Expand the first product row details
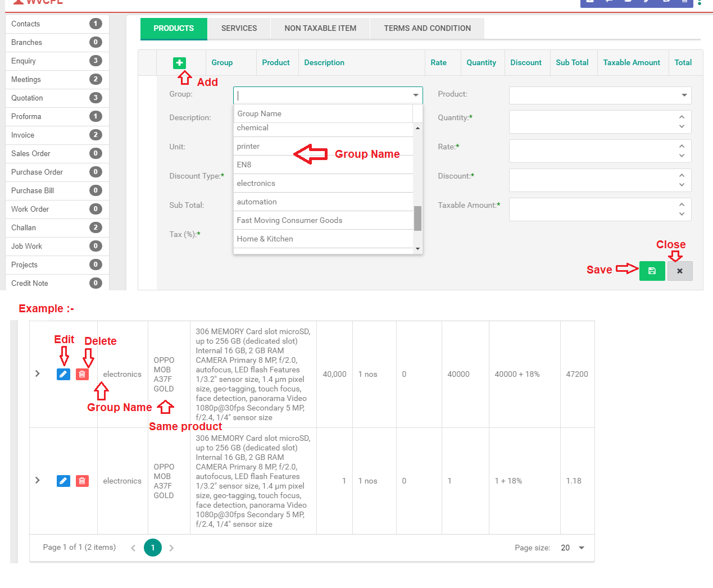713x588 pixels. (x=37, y=373)
